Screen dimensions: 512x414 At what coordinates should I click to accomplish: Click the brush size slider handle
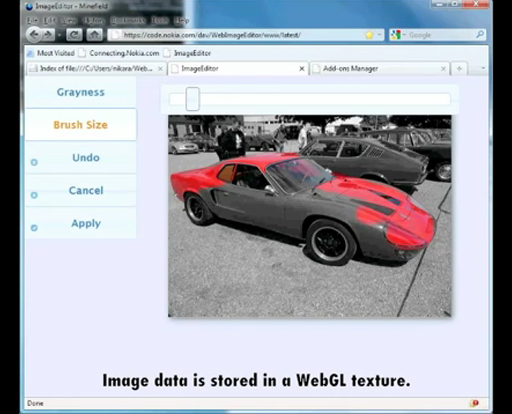click(x=193, y=99)
